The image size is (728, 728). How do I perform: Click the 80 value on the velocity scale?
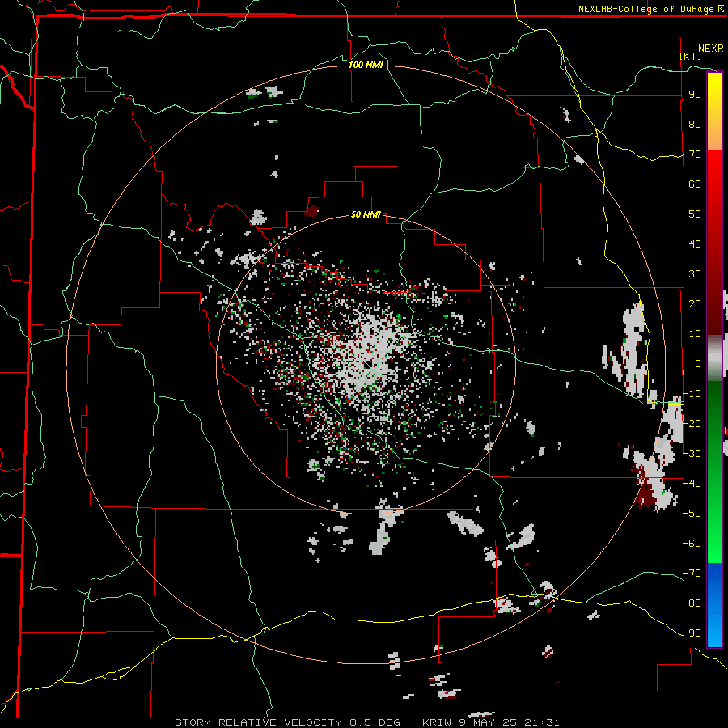click(695, 124)
